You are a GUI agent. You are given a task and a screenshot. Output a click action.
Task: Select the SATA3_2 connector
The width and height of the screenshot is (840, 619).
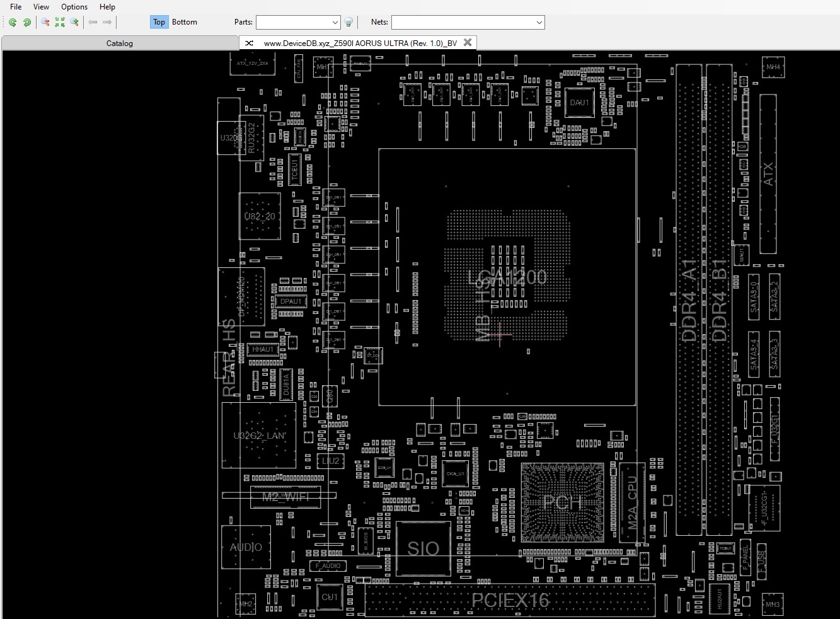(x=774, y=298)
